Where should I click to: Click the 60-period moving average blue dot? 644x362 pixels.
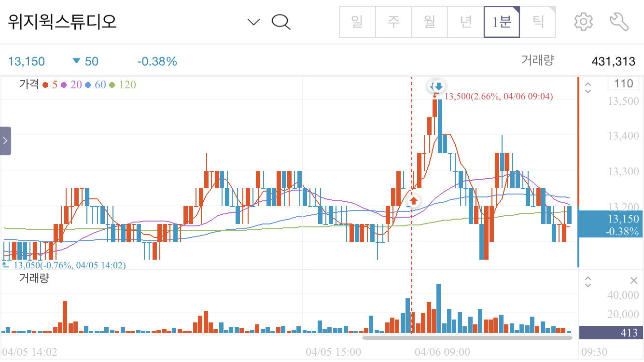click(x=88, y=85)
